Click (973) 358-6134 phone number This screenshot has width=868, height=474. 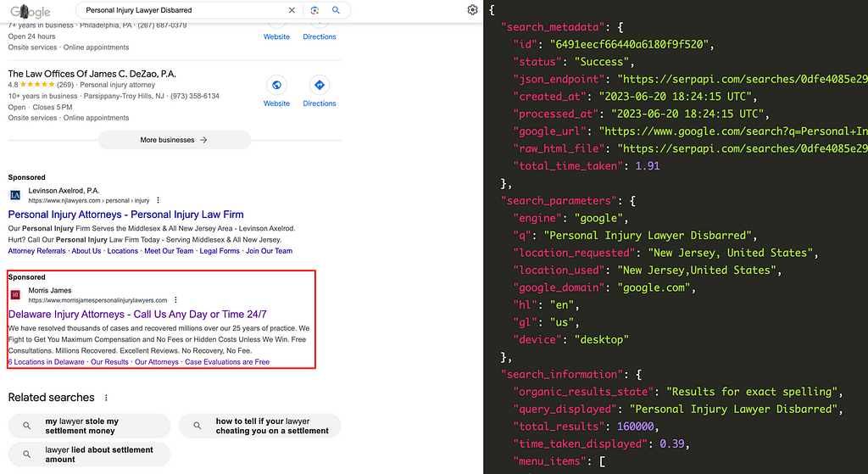point(195,96)
